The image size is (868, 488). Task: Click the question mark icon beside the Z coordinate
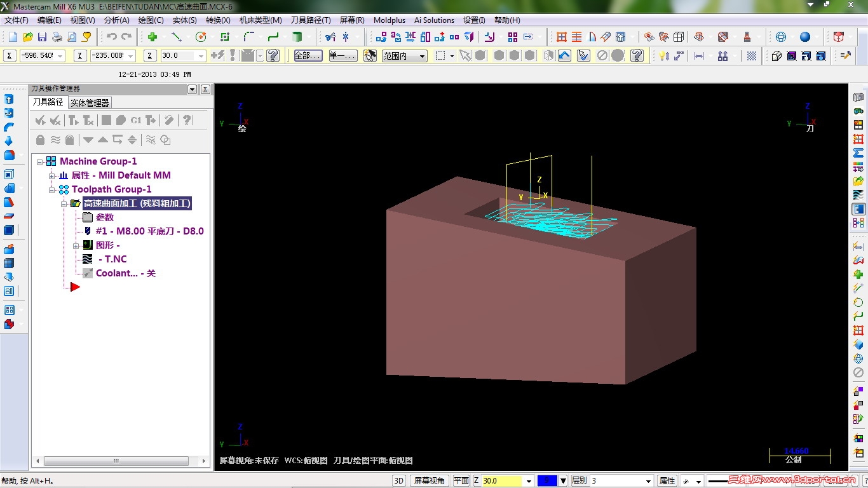pos(273,56)
